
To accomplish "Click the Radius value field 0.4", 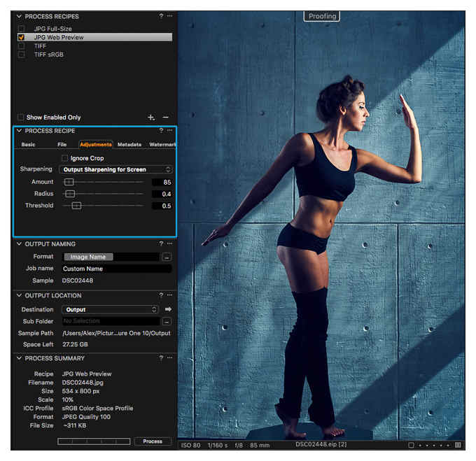I will (x=162, y=194).
